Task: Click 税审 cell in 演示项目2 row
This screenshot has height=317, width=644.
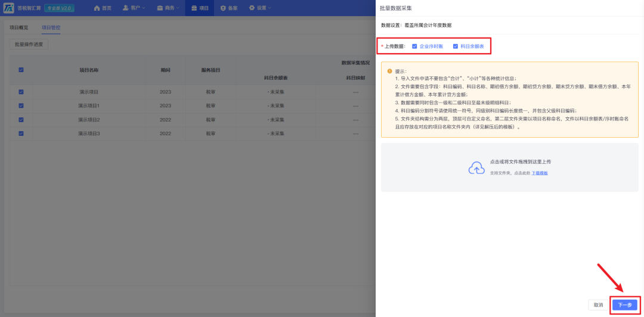Action: 210,120
